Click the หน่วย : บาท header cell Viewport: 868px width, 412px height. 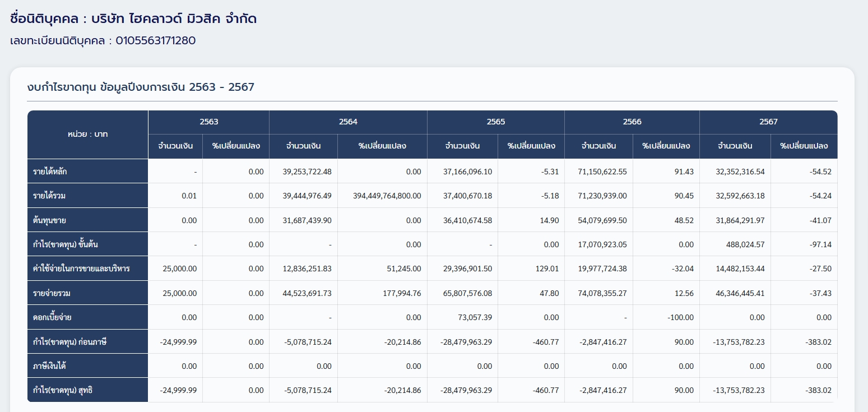tap(87, 135)
